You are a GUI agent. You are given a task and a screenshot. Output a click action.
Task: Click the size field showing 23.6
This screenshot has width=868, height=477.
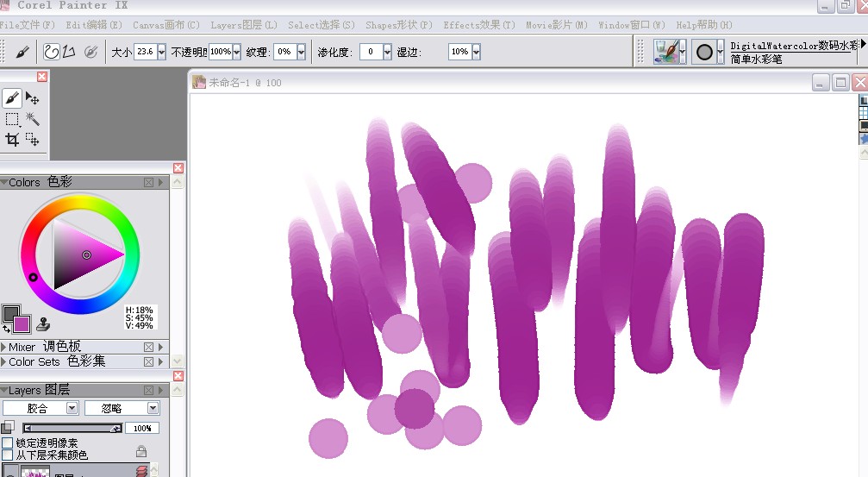pos(146,52)
